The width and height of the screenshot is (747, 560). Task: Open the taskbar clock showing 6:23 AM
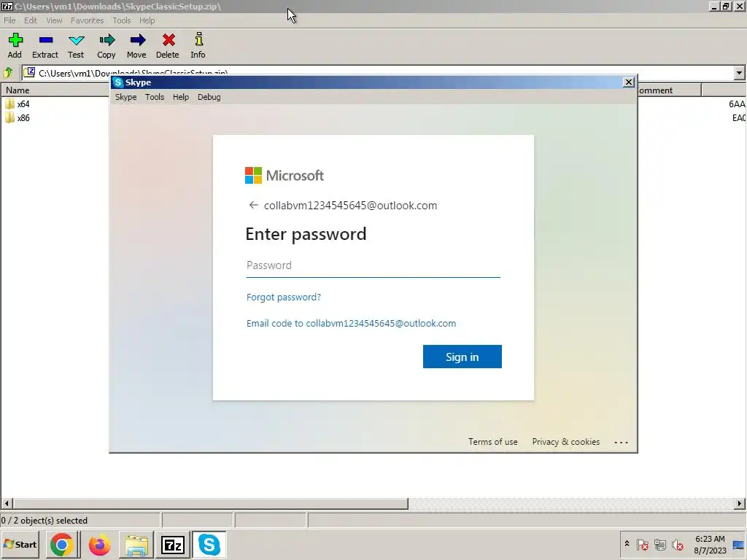(x=710, y=545)
